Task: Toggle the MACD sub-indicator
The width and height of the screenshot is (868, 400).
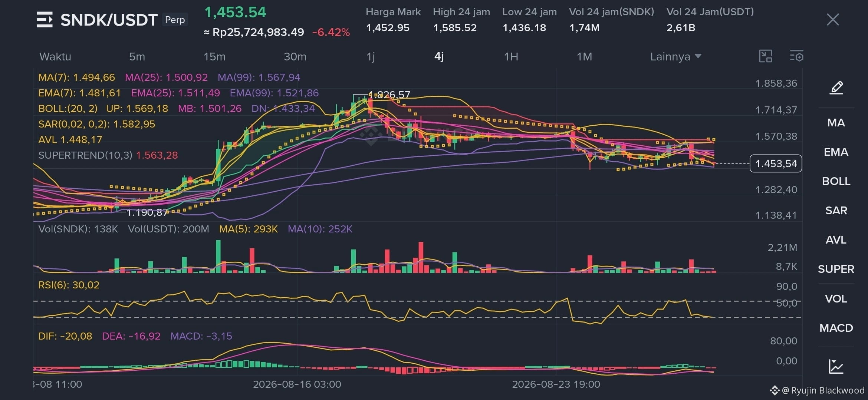Action: (x=836, y=328)
